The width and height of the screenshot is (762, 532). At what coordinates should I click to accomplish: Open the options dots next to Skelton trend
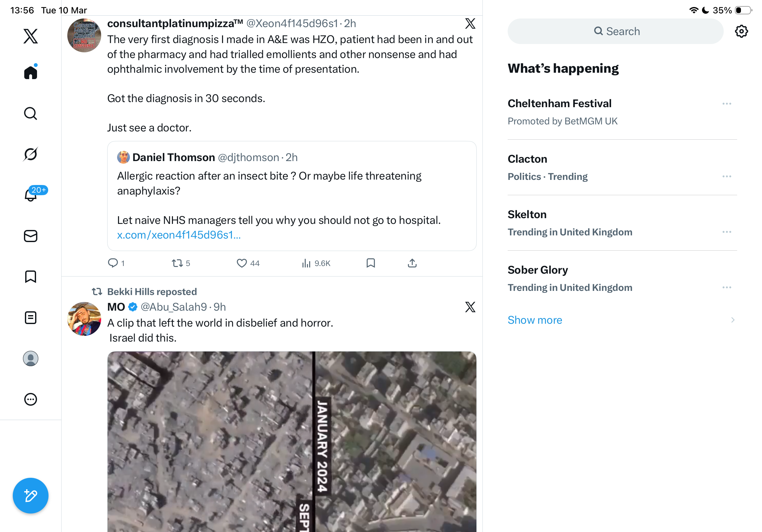[x=727, y=232]
